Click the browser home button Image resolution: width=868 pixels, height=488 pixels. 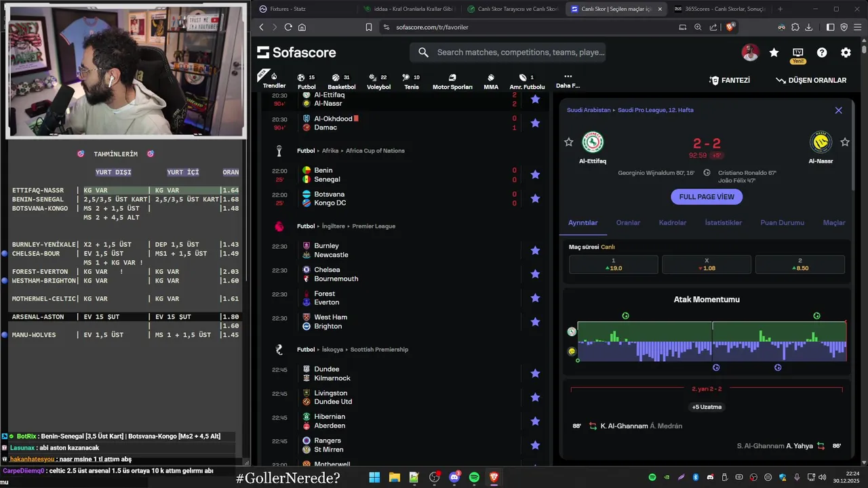tap(302, 27)
